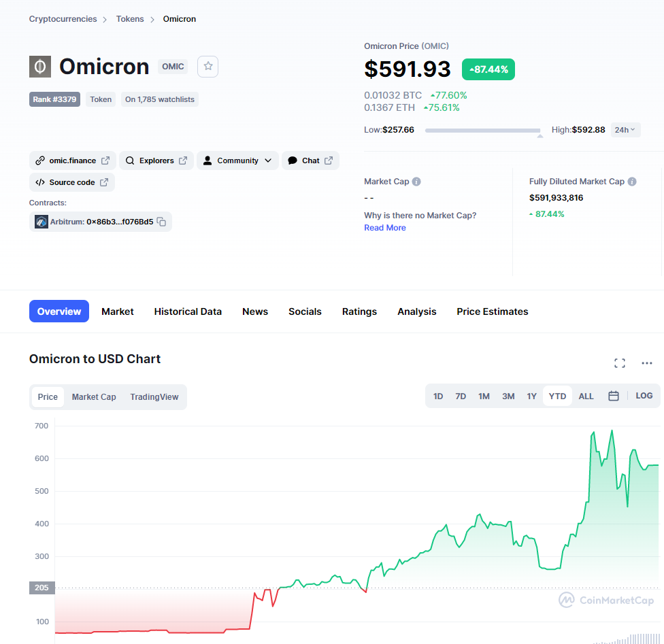
Task: Click the 24h low/high range slider
Action: click(483, 129)
